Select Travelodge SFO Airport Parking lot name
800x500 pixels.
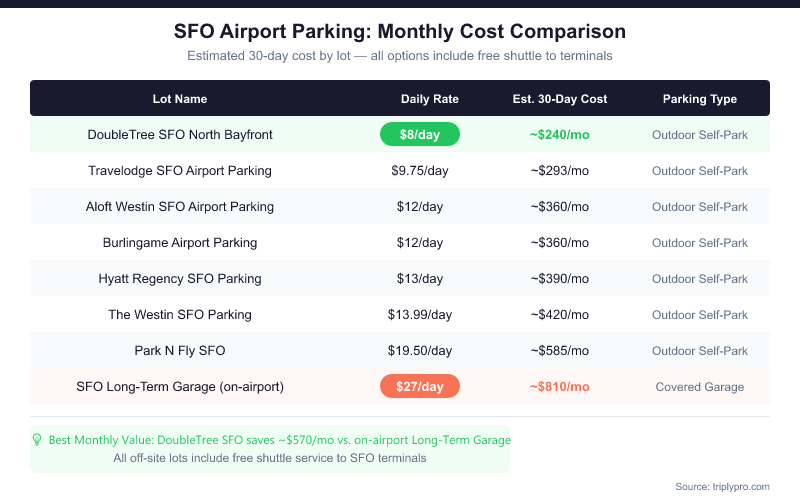180,170
